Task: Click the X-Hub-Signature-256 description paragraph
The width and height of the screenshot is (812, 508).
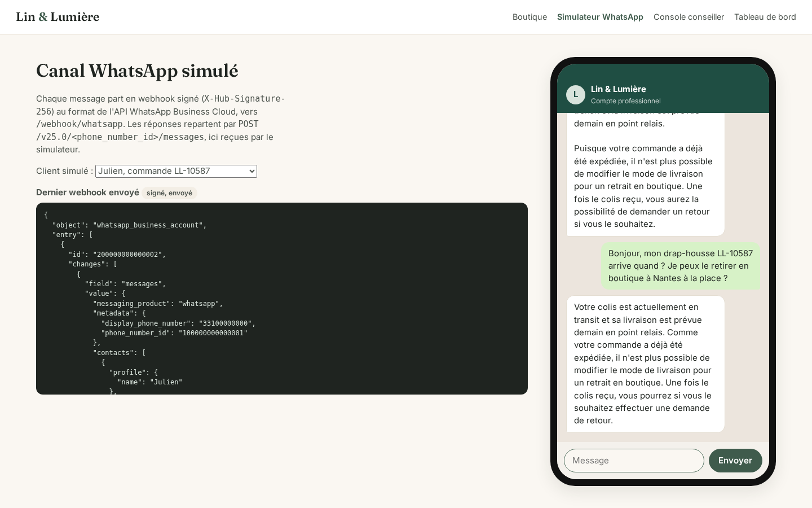Action: [x=161, y=124]
